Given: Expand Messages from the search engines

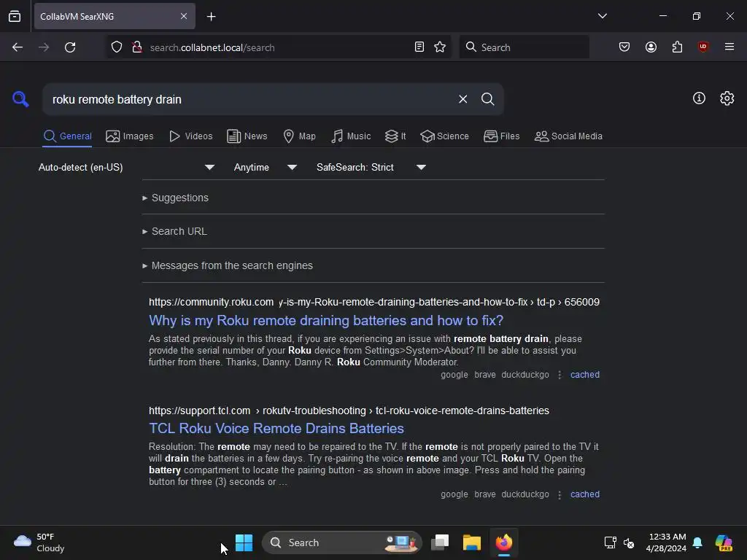Looking at the screenshot, I should [228, 265].
